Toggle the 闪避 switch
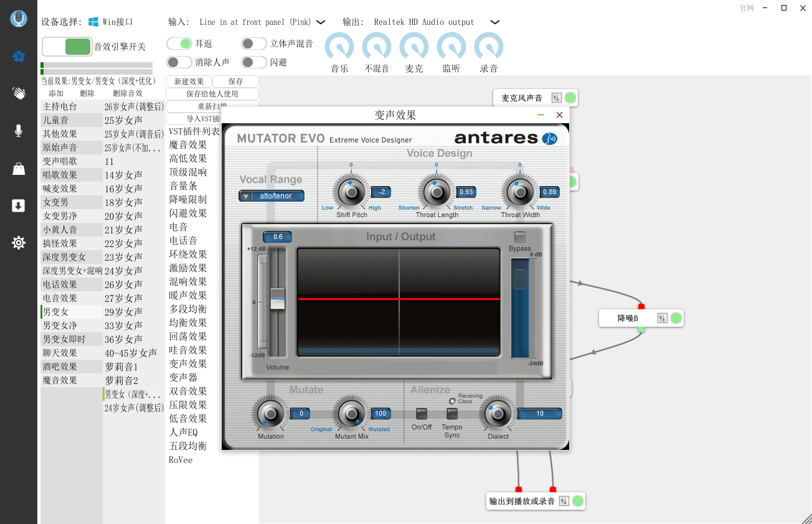812x524 pixels. pos(254,62)
